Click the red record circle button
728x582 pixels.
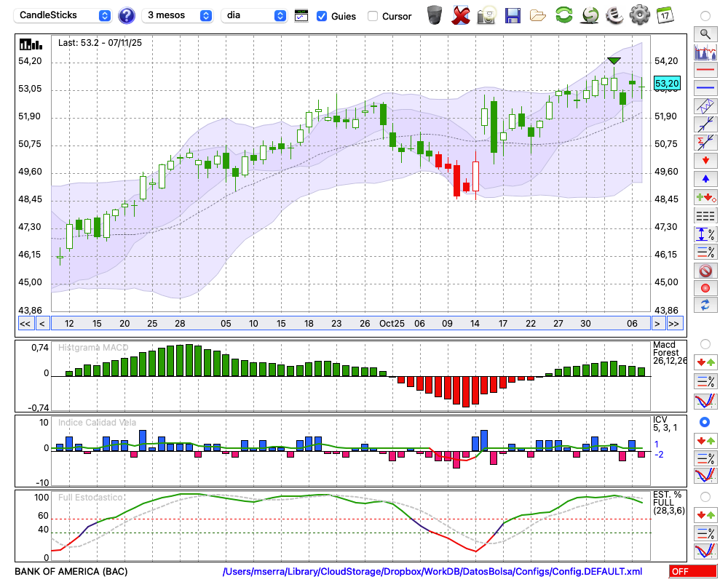pyautogui.click(x=705, y=288)
